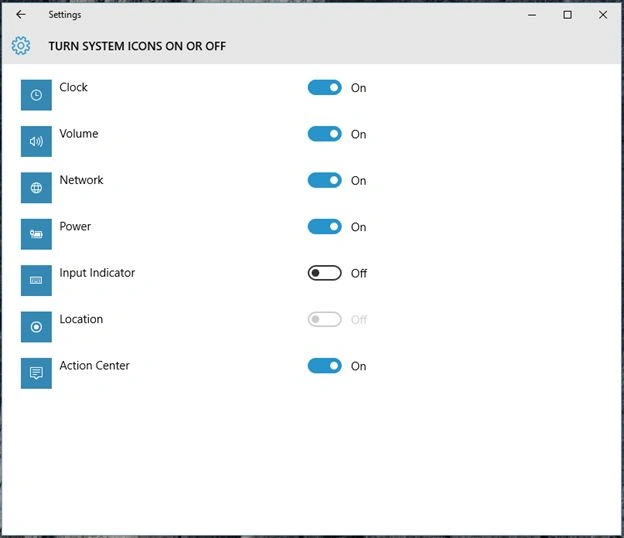Close the Settings window
This screenshot has height=538, width=624.
(603, 15)
